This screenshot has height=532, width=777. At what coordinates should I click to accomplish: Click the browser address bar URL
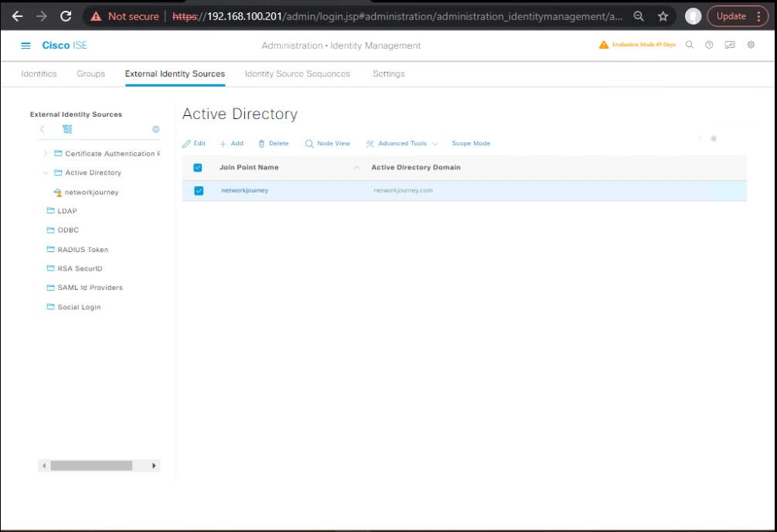click(x=397, y=16)
